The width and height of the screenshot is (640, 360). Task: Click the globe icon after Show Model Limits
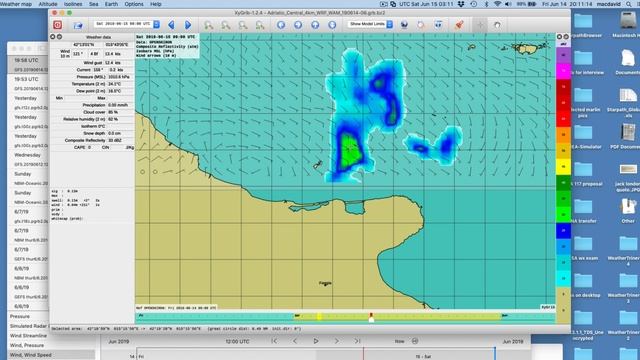coord(404,25)
